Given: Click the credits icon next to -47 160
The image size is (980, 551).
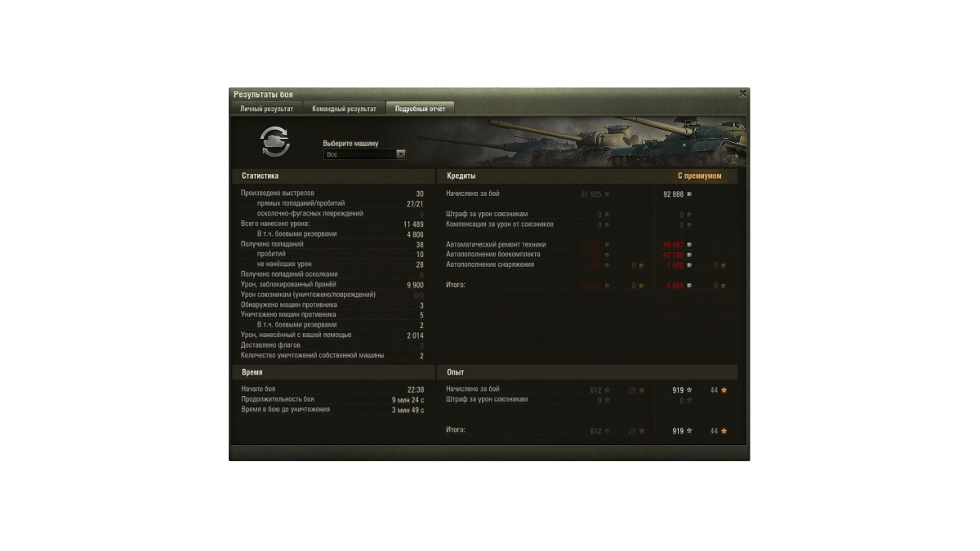Looking at the screenshot, I should point(690,255).
